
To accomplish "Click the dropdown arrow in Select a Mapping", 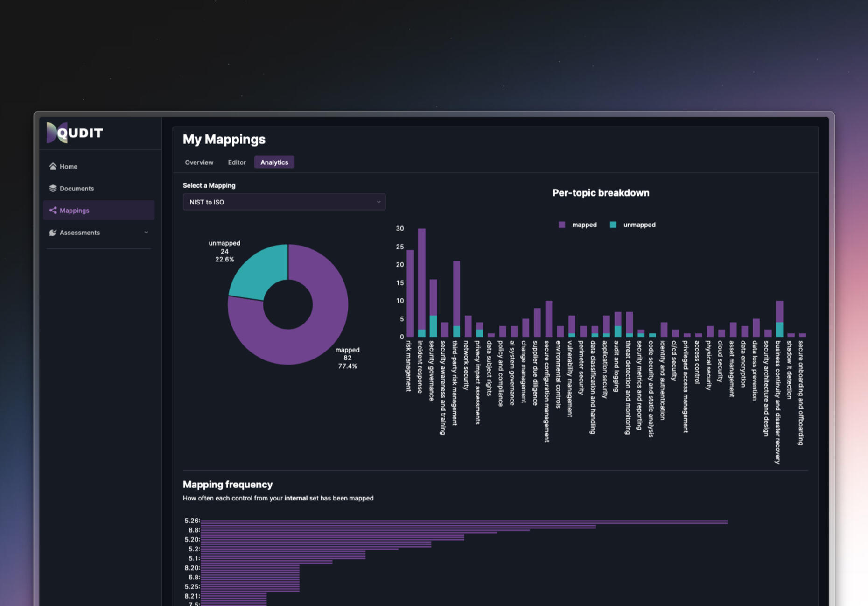I will click(x=378, y=202).
